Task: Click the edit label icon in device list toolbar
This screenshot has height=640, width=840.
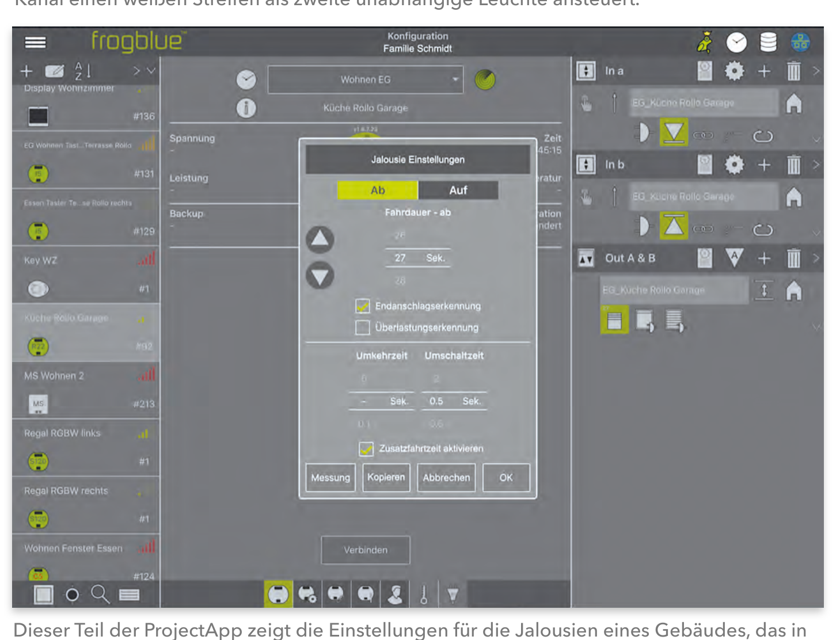Action: 55,71
